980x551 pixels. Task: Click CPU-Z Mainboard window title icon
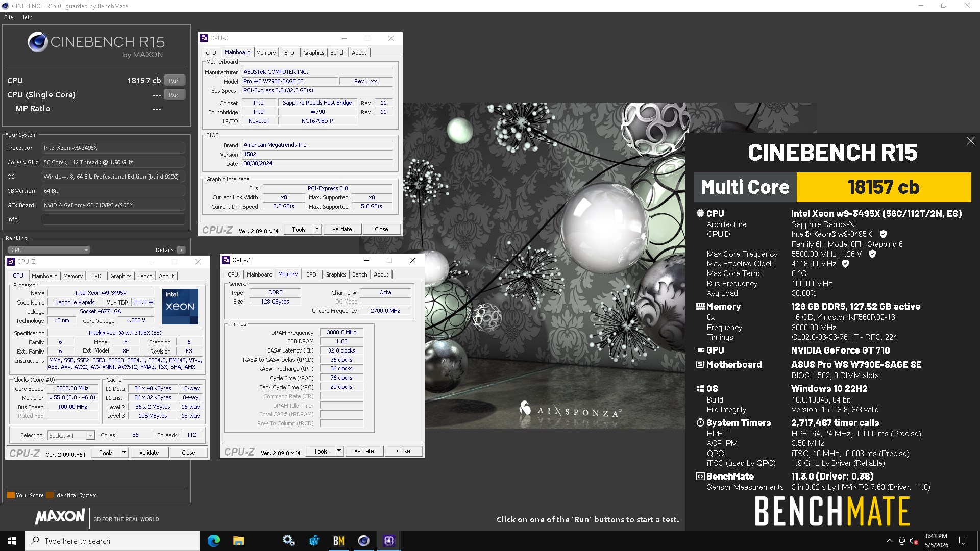pyautogui.click(x=204, y=38)
